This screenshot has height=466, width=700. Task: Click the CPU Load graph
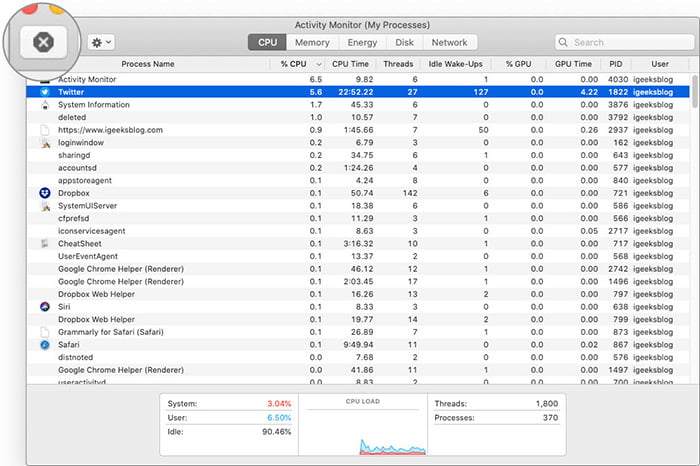coord(362,425)
